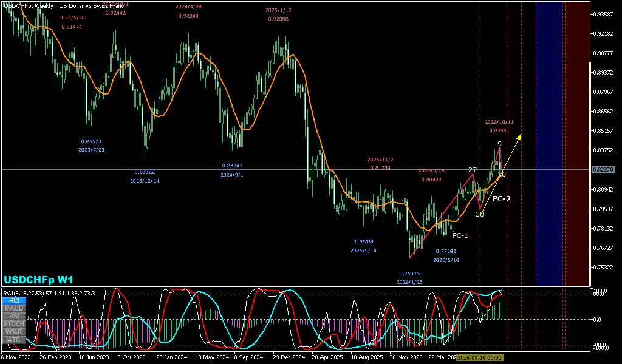
Task: Click the date label 2024/4/28
Action: pyautogui.click(x=188, y=7)
